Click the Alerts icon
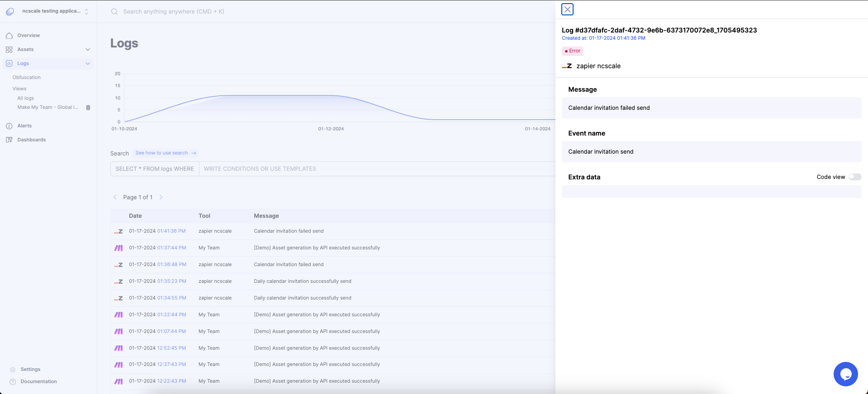 [x=9, y=126]
